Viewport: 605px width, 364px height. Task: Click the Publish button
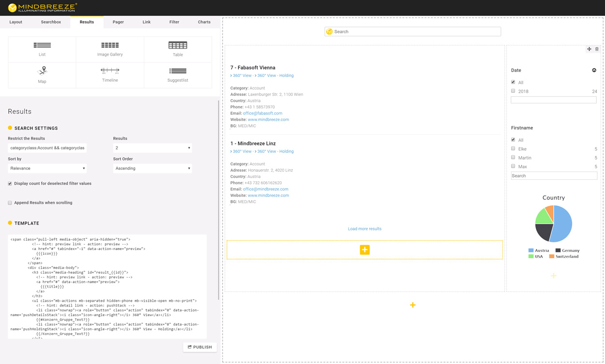click(200, 347)
